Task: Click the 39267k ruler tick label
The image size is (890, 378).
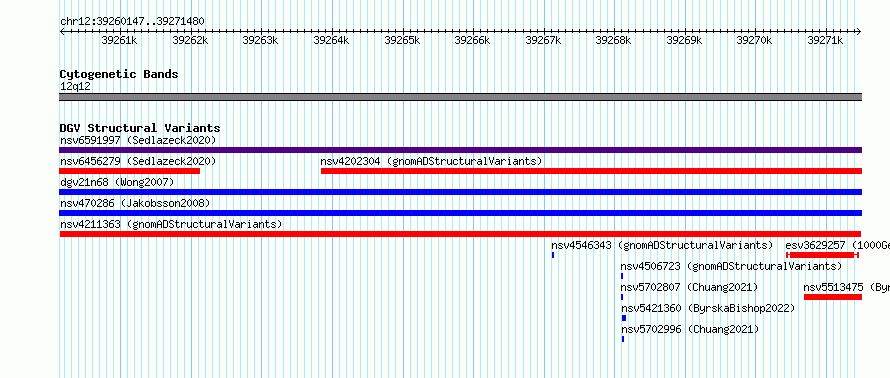Action: coord(543,40)
